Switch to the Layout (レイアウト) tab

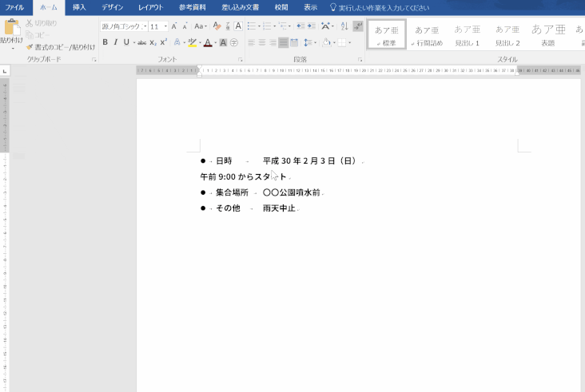151,7
